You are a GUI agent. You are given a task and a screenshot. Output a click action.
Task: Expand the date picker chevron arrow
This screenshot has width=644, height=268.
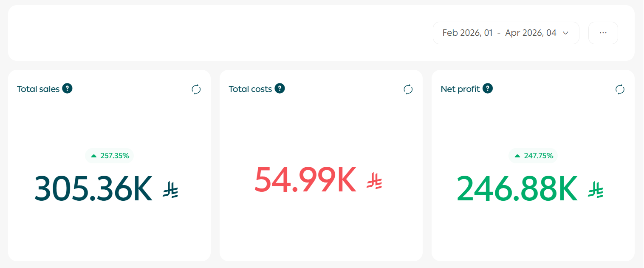[x=565, y=33]
